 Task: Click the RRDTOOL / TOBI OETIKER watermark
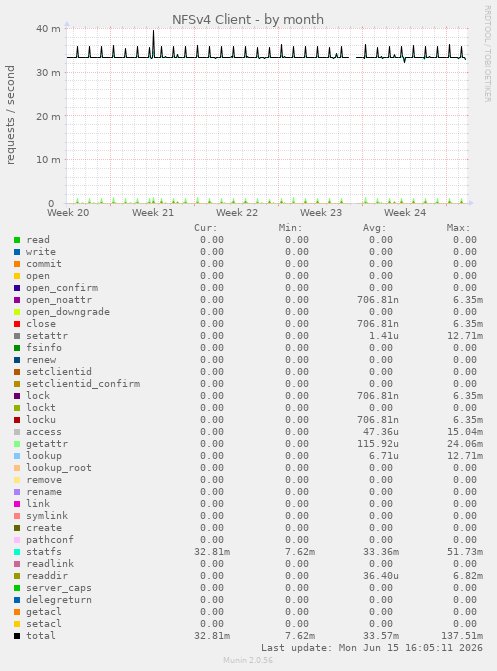point(488,53)
